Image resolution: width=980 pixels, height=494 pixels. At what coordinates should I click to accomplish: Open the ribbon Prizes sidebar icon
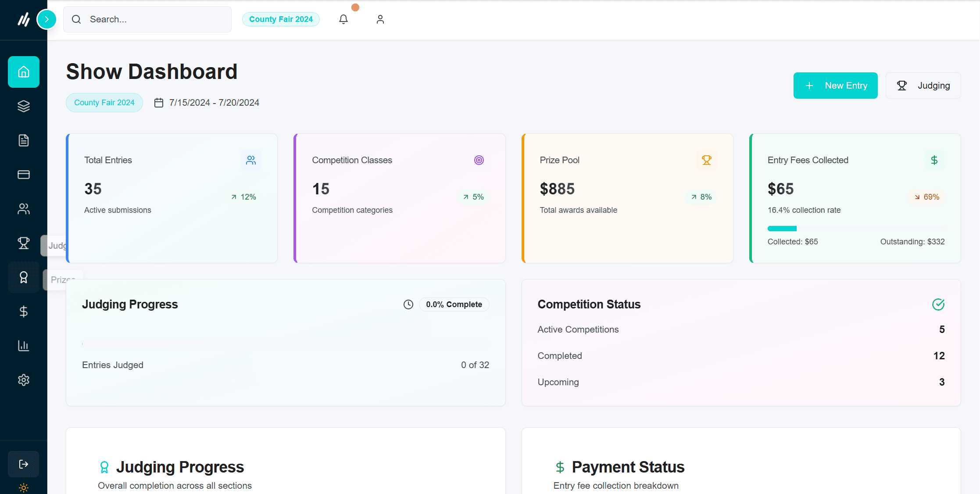[24, 277]
